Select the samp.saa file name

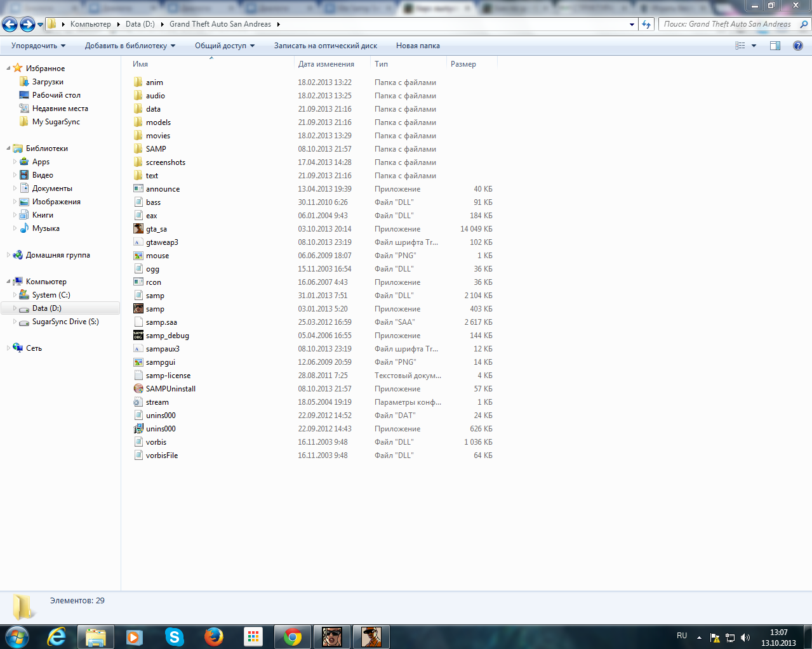tap(161, 322)
